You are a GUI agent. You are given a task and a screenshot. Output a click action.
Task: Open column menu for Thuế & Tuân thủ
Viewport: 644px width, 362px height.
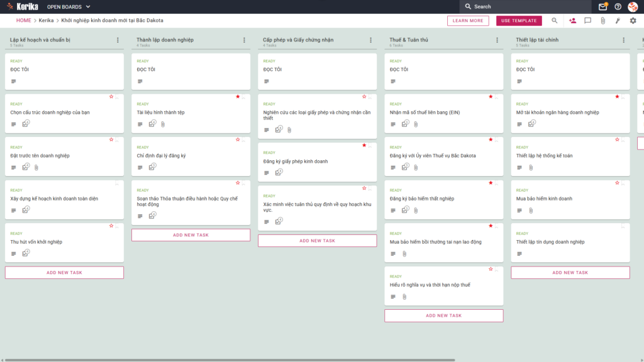click(497, 40)
